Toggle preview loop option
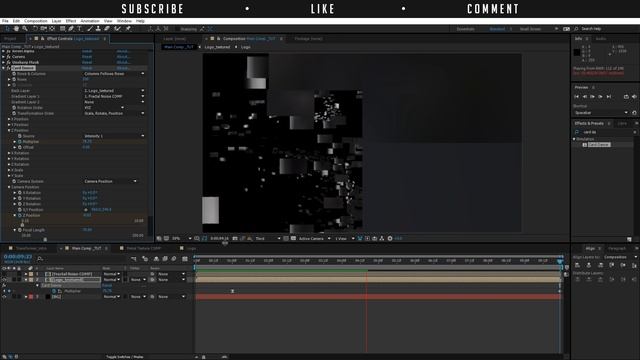Image resolution: width=640 pixels, height=360 pixels. tap(626, 97)
